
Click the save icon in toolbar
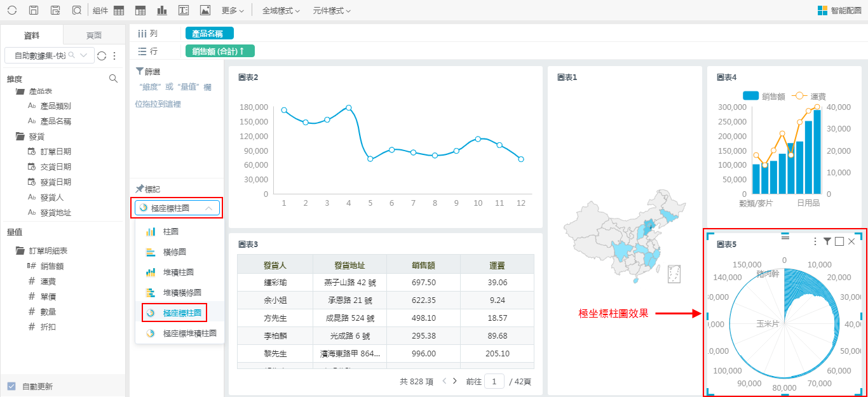pos(34,10)
